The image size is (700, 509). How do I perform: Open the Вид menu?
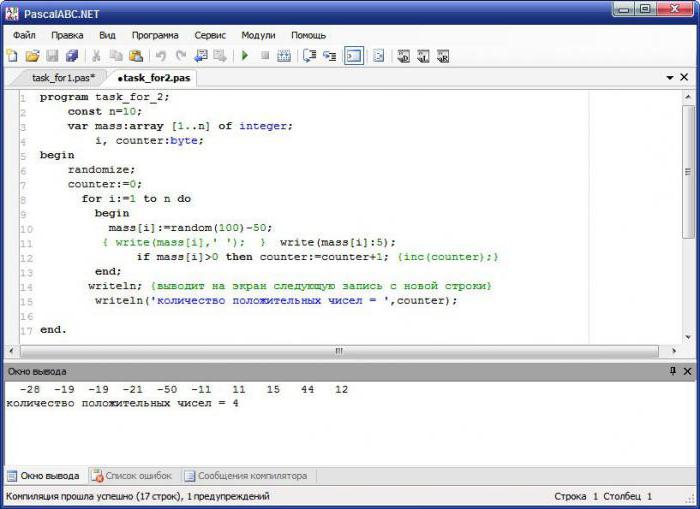pos(107,35)
